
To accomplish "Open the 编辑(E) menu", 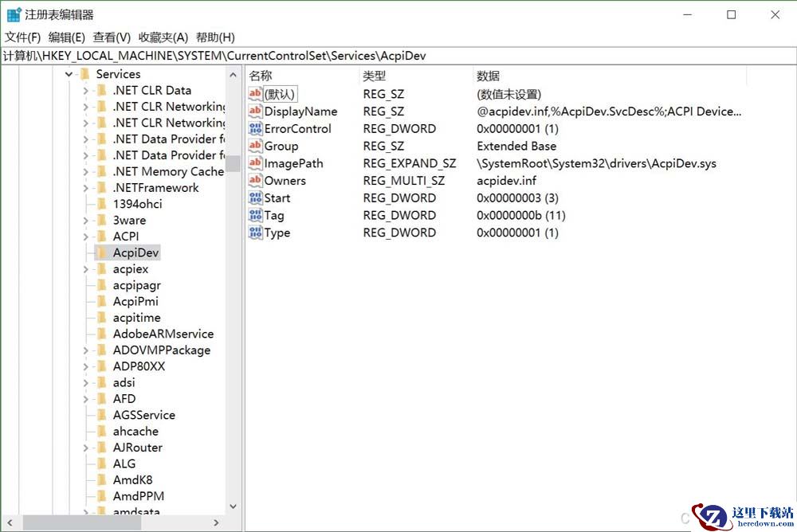I will pyautogui.click(x=67, y=37).
